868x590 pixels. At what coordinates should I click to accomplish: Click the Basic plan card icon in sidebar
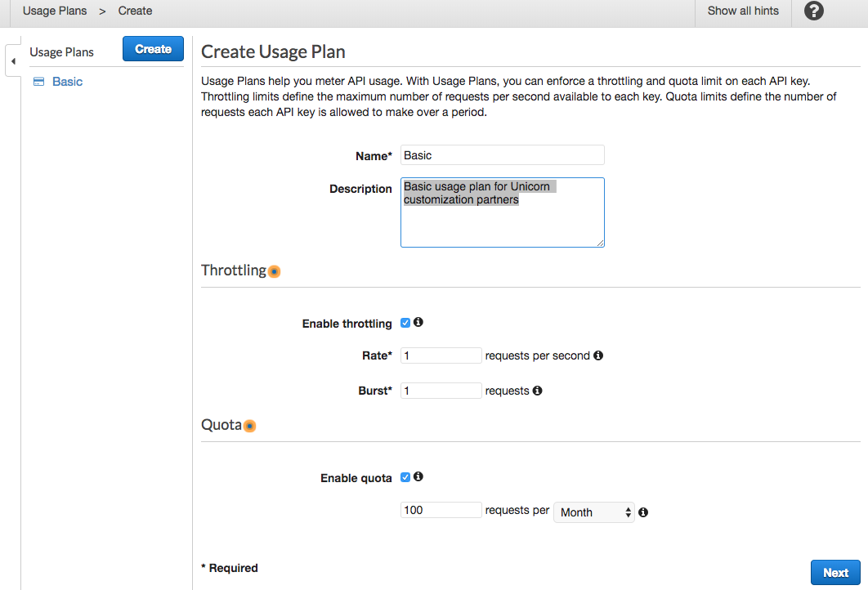[38, 82]
